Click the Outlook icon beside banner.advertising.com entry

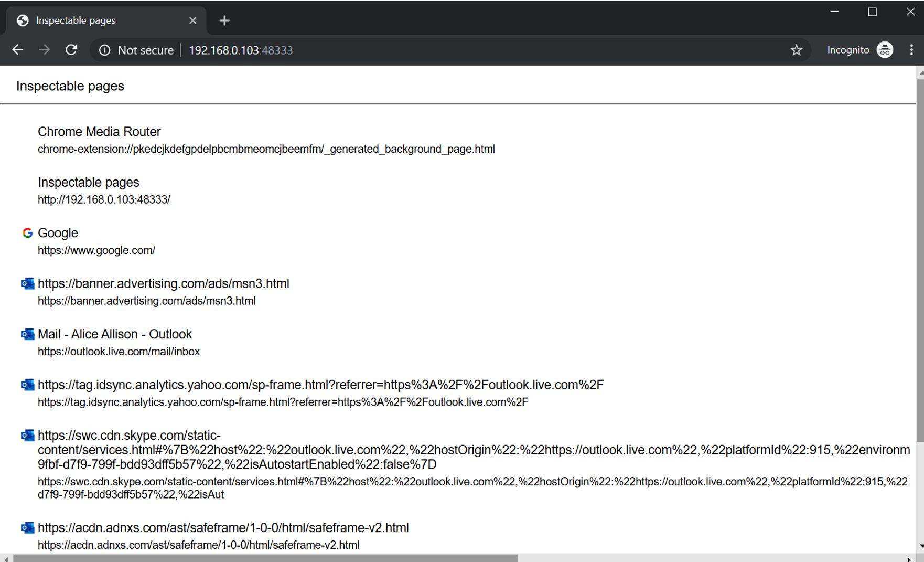point(27,283)
